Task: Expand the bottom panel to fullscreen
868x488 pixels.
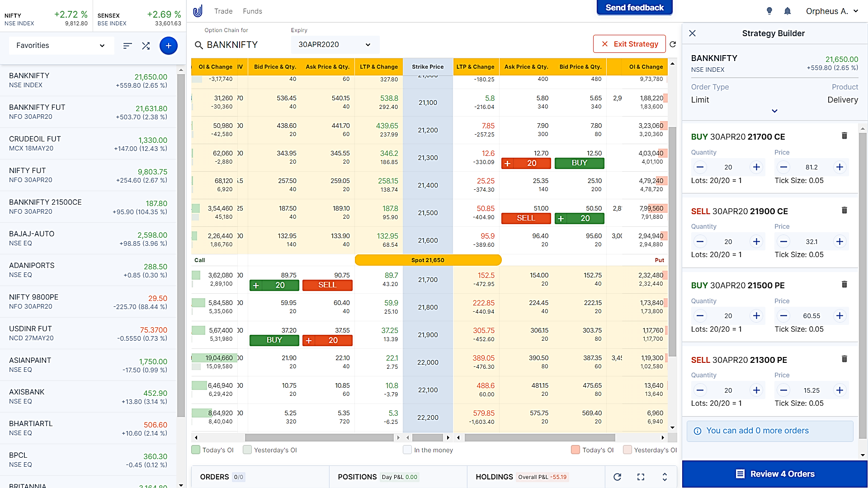Action: [641, 477]
